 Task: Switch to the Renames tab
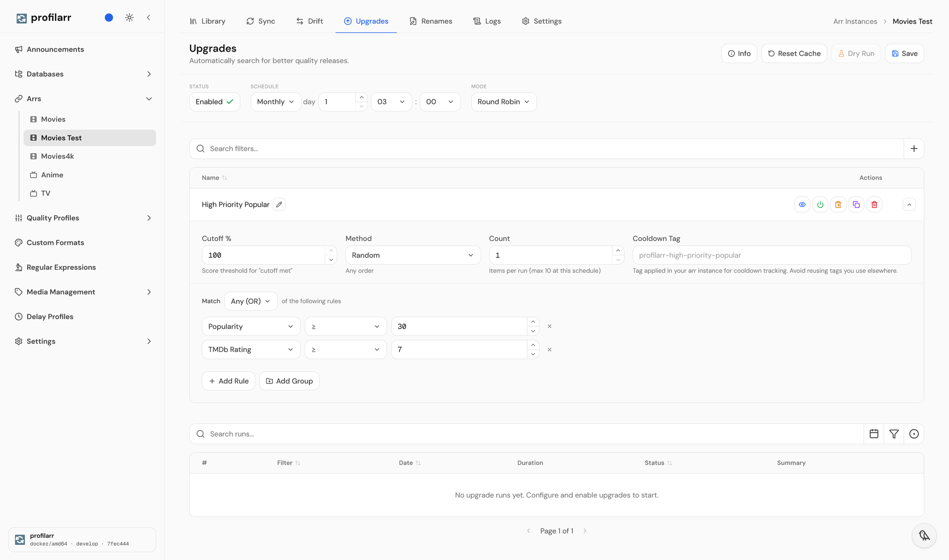[x=431, y=21]
